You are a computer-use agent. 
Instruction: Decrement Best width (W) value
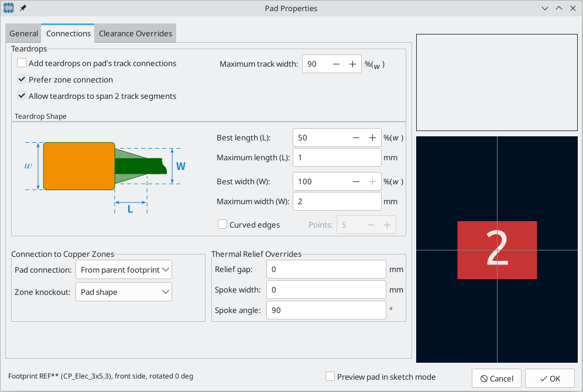click(356, 182)
